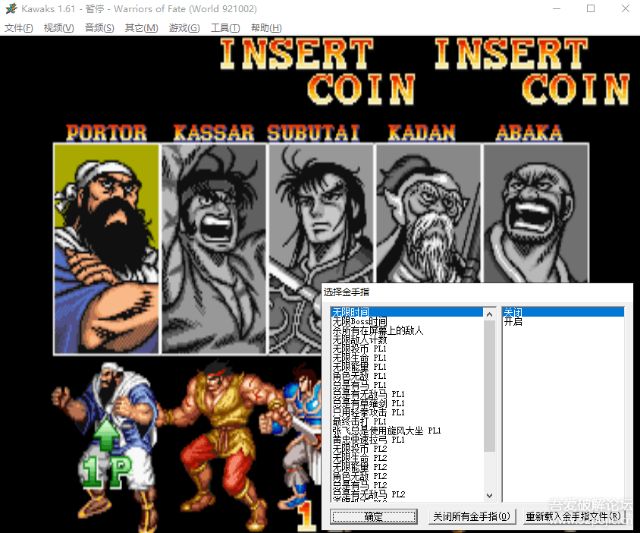Select the 无限生命 PL1 infinite lives cheat
The width and height of the screenshot is (640, 533).
[407, 358]
